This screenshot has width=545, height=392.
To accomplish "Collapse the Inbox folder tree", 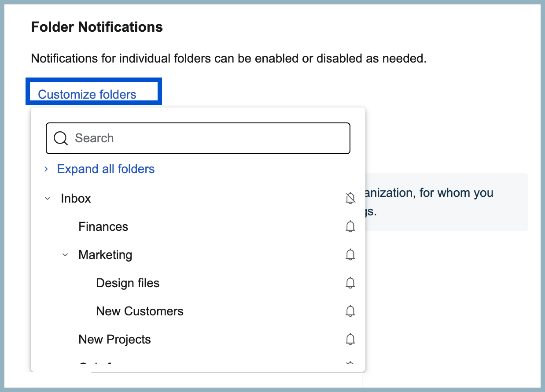I will pyautogui.click(x=48, y=198).
